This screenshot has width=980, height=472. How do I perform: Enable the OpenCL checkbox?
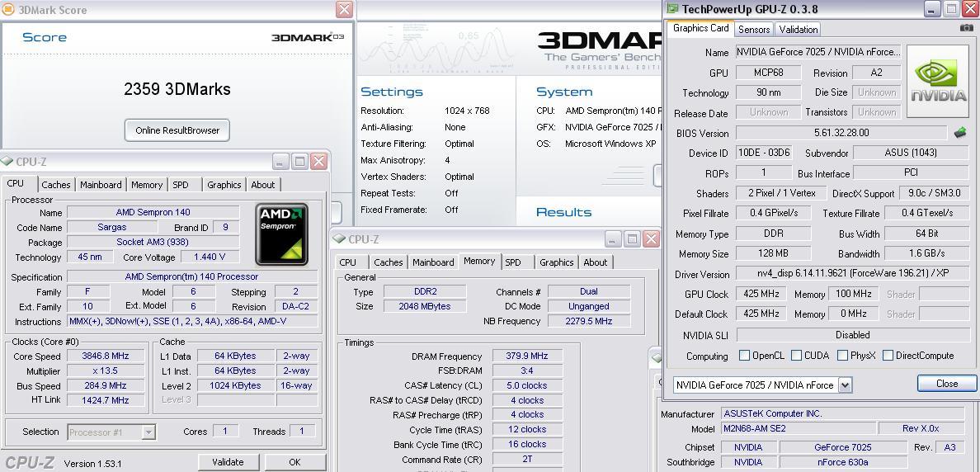pyautogui.click(x=744, y=355)
